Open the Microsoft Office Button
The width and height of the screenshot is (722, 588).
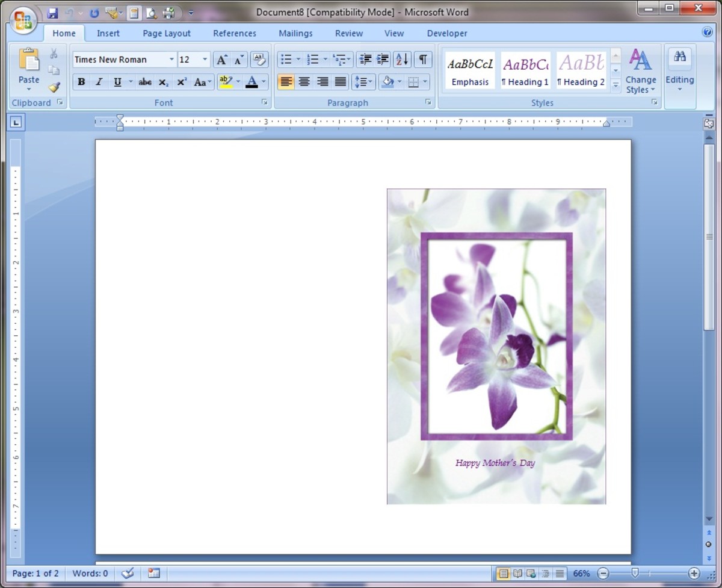click(23, 20)
